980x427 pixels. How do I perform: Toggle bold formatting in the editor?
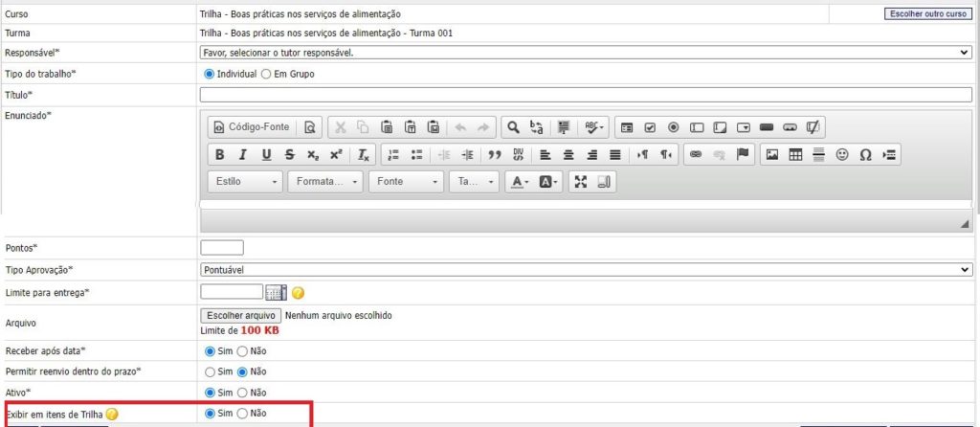click(219, 155)
